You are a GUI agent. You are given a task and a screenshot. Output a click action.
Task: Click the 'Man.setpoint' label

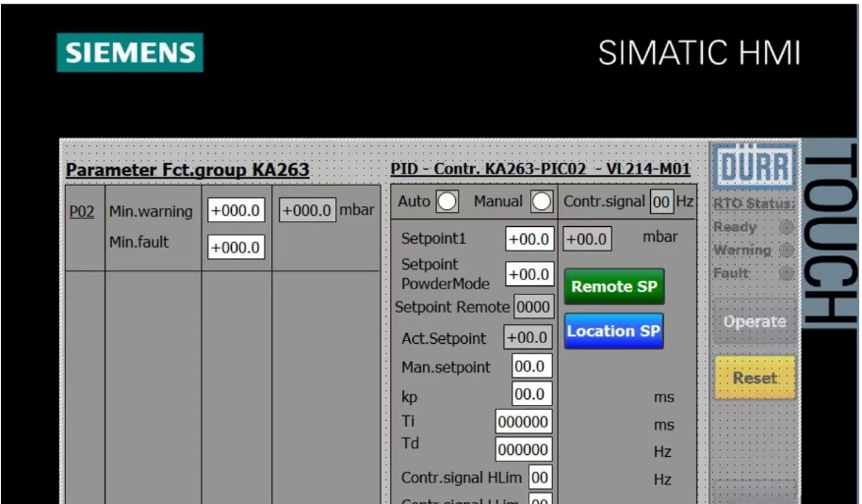446,367
